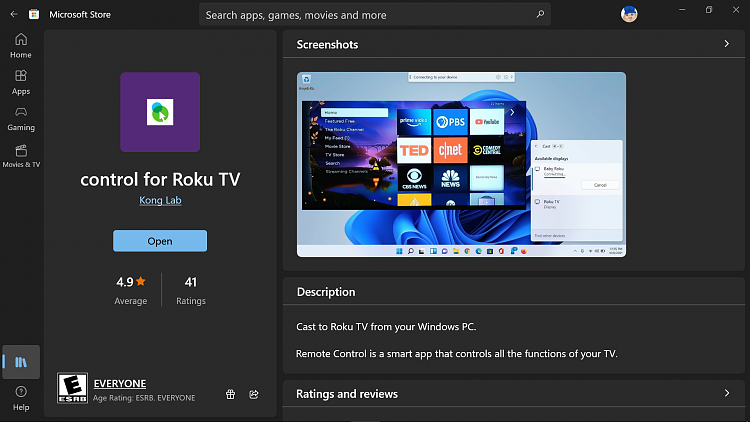Open the Gaming section
The image size is (750, 422).
pyautogui.click(x=21, y=118)
